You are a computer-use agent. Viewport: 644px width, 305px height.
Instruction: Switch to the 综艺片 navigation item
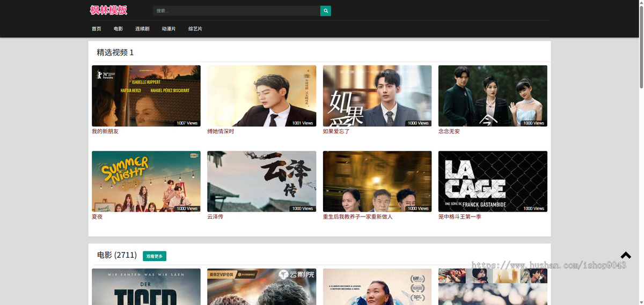click(x=195, y=29)
